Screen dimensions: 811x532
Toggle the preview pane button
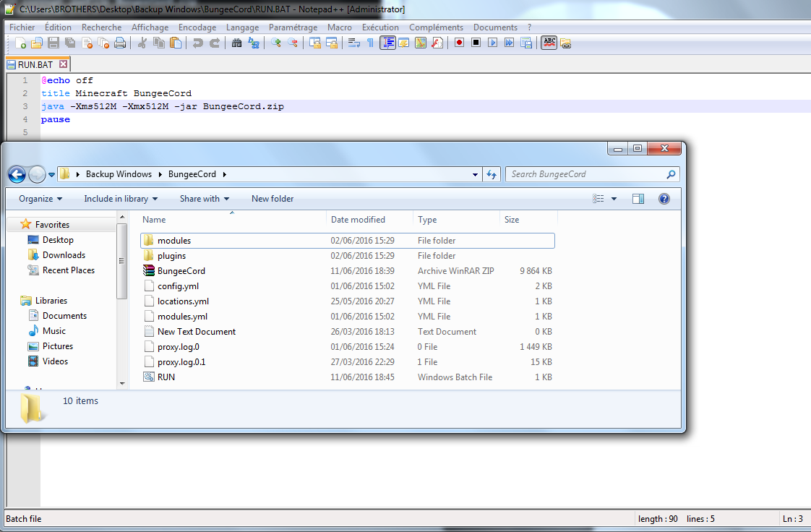pos(638,199)
